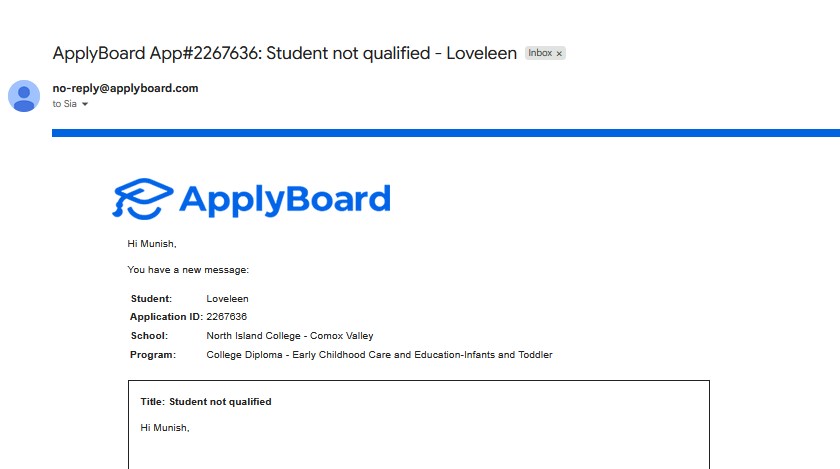Click the "Application ID:" field label
This screenshot has height=469, width=840.
tap(166, 317)
